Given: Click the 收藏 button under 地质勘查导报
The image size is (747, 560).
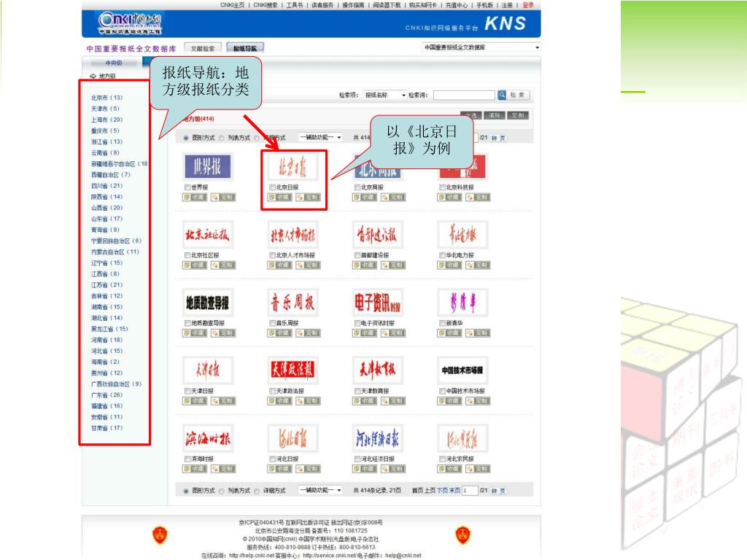Looking at the screenshot, I should pyautogui.click(x=195, y=332).
